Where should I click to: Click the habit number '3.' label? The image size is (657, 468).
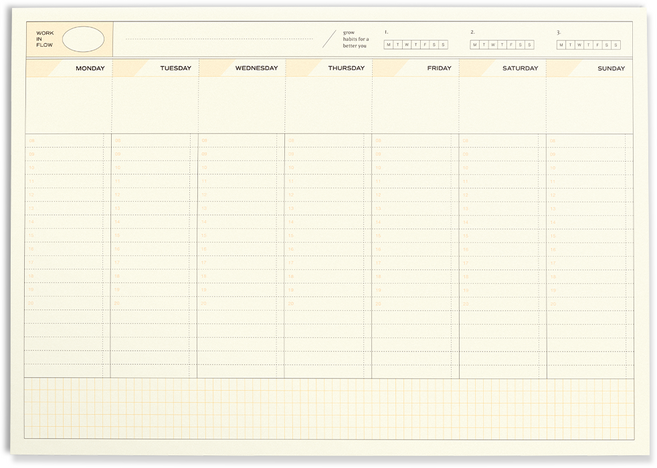click(x=559, y=32)
